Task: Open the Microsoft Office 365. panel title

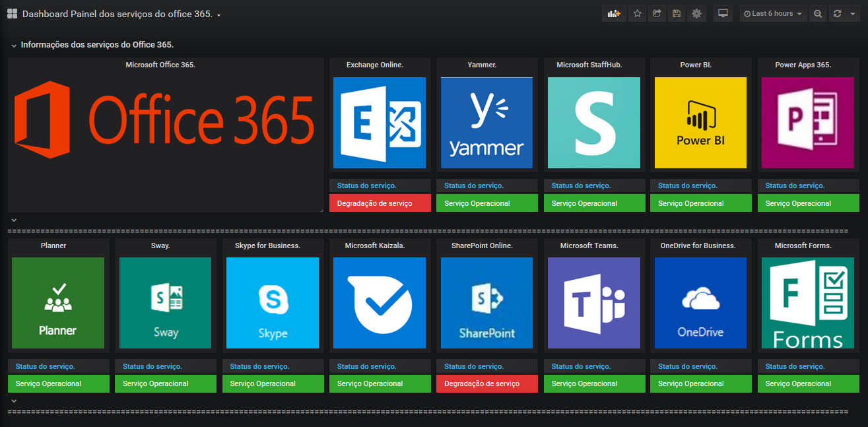Action: [x=160, y=65]
